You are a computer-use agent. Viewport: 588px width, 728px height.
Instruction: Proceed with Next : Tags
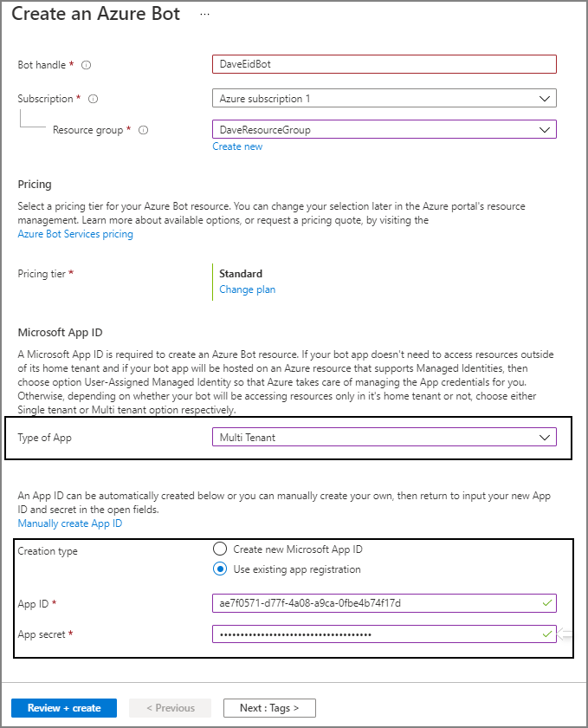[x=269, y=707]
